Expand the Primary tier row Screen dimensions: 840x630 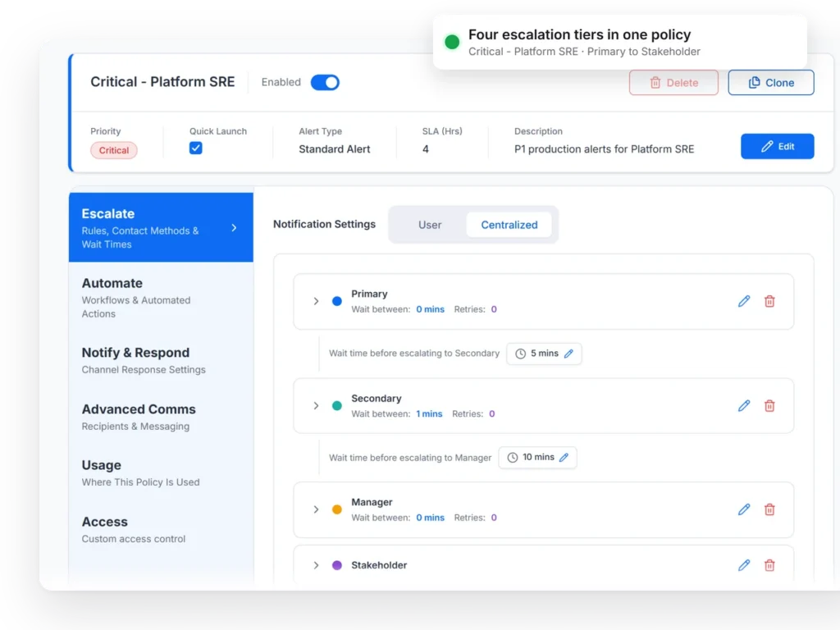coord(316,301)
